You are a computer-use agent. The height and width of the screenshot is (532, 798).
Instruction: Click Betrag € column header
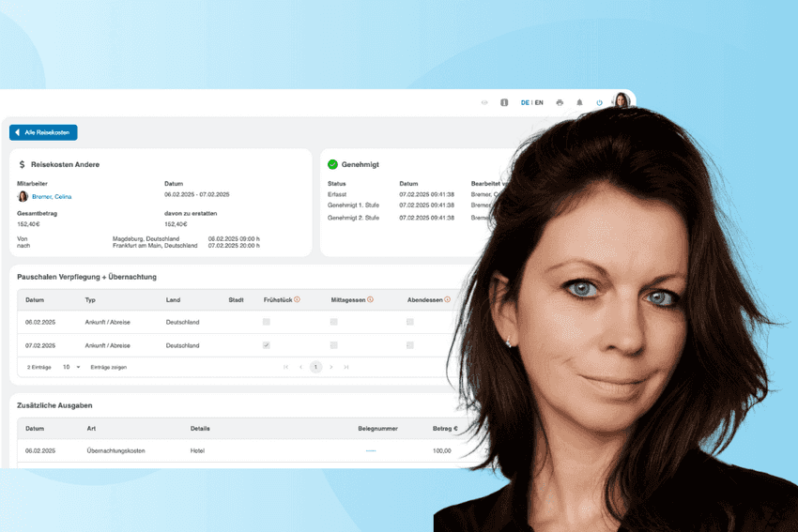[x=445, y=429]
